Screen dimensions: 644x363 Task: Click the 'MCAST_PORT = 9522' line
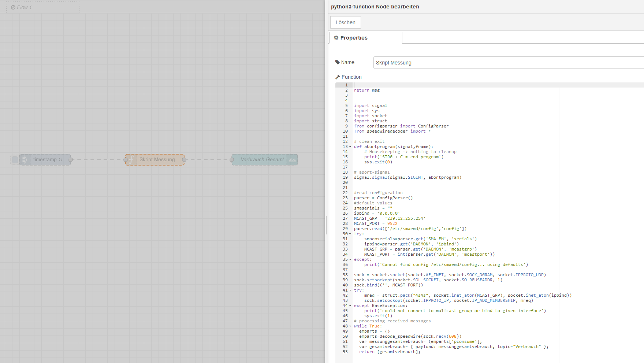point(376,223)
